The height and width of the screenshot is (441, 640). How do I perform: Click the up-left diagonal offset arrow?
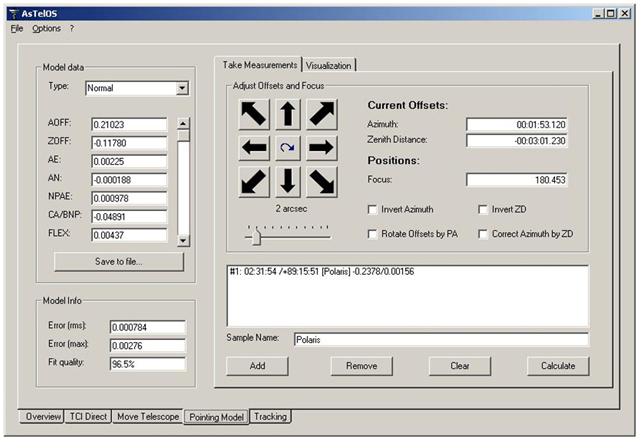tap(254, 114)
